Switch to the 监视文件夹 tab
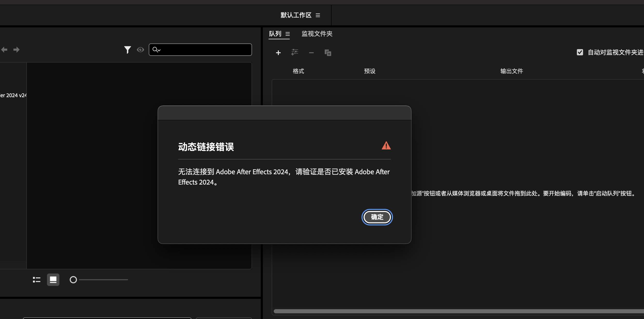The image size is (644, 319). pyautogui.click(x=317, y=34)
